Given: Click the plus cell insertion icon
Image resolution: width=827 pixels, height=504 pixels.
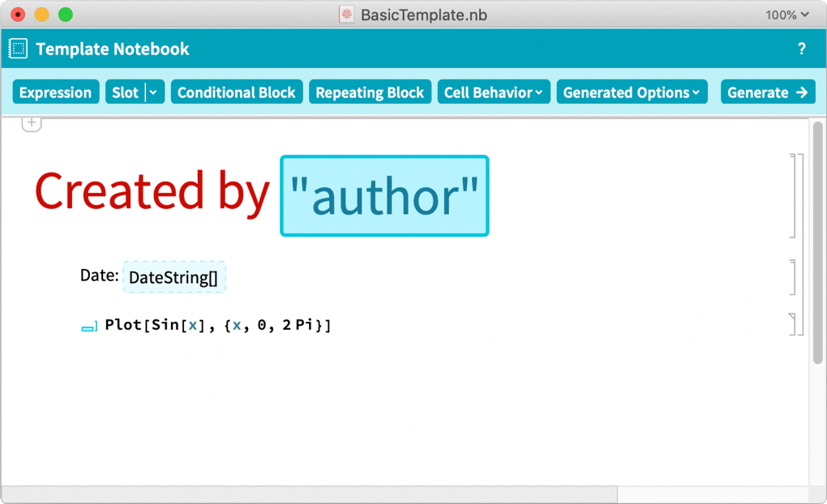Looking at the screenshot, I should (x=31, y=123).
